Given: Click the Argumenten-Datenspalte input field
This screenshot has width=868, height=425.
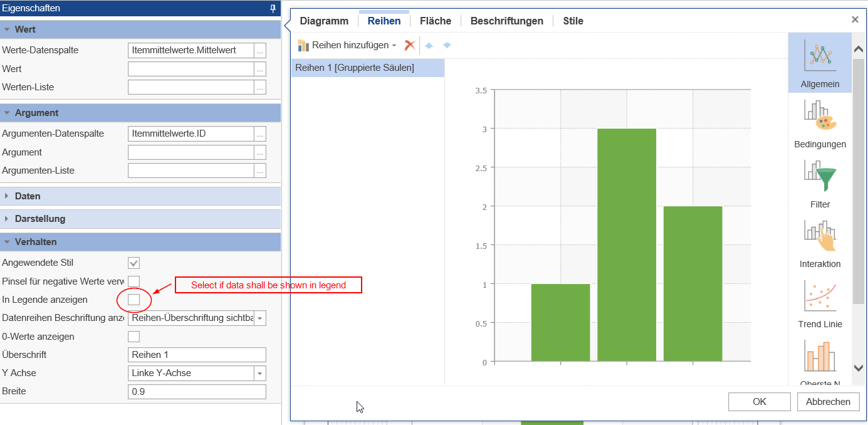Looking at the screenshot, I should click(x=191, y=134).
